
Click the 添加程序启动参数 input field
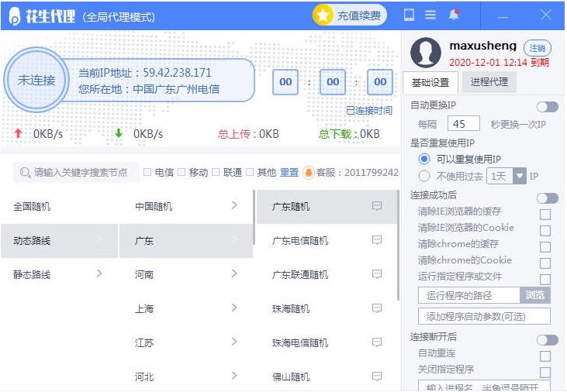coord(484,316)
